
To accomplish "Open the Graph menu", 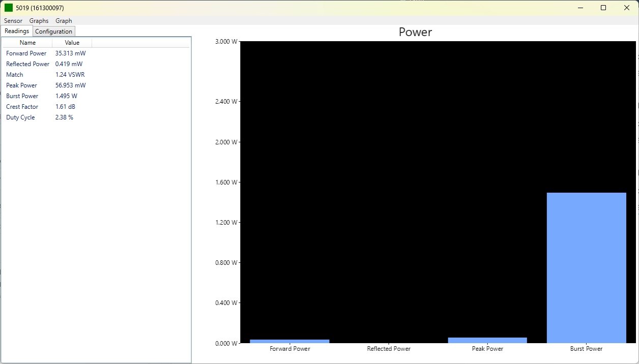I will pos(64,21).
